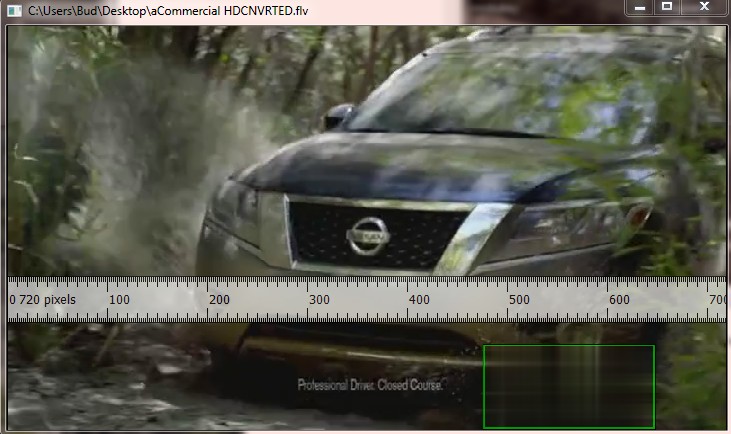731x434 pixels.
Task: Click inside the green-outlined logo rectangle
Action: pos(569,386)
